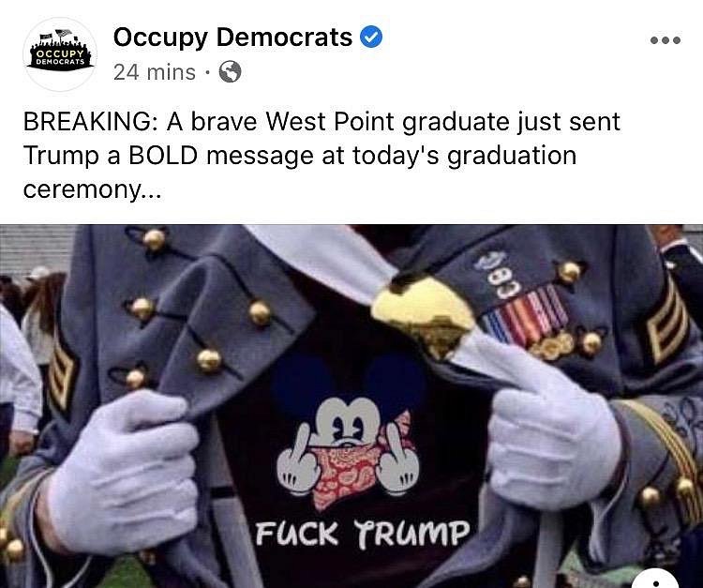Viewport: 703px width, 588px height.
Task: Open the Occupy Democrats page name link
Action: point(232,37)
